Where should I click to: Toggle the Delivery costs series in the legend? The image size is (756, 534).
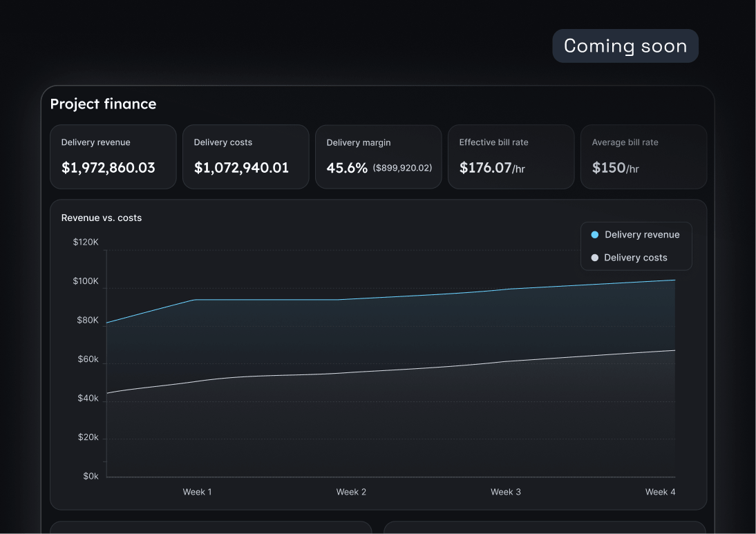[x=632, y=257]
